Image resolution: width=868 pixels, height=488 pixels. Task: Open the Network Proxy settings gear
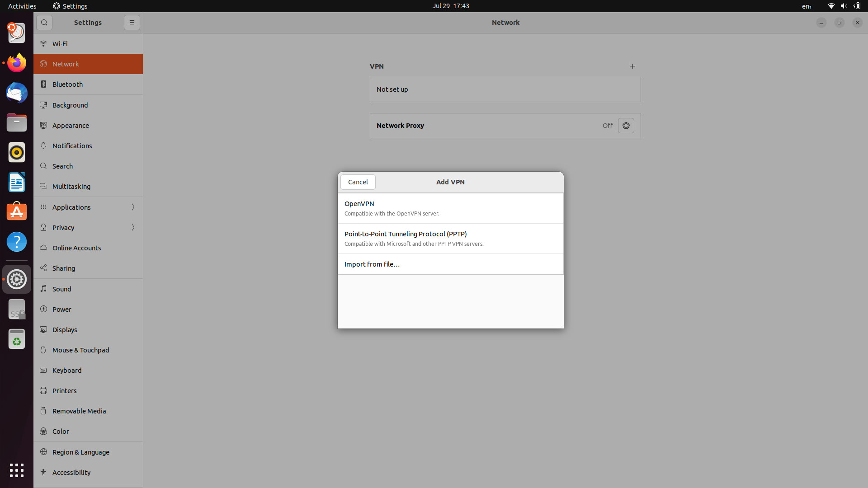[x=626, y=126]
